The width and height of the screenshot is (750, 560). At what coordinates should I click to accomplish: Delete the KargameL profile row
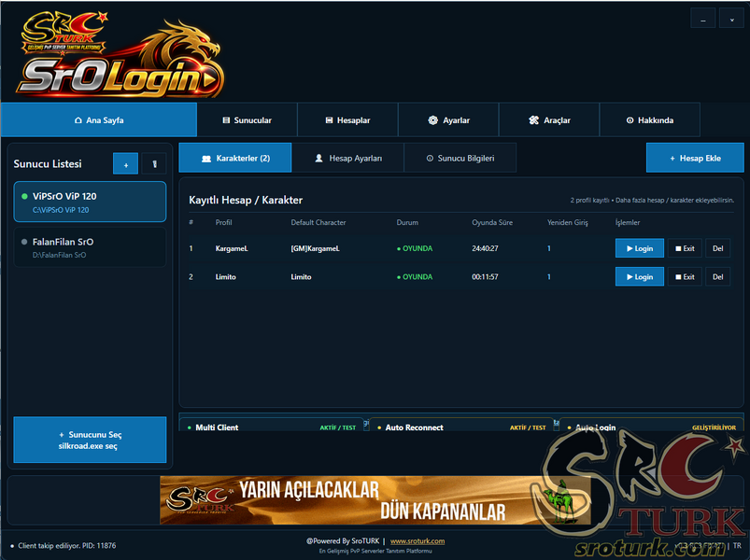point(718,248)
